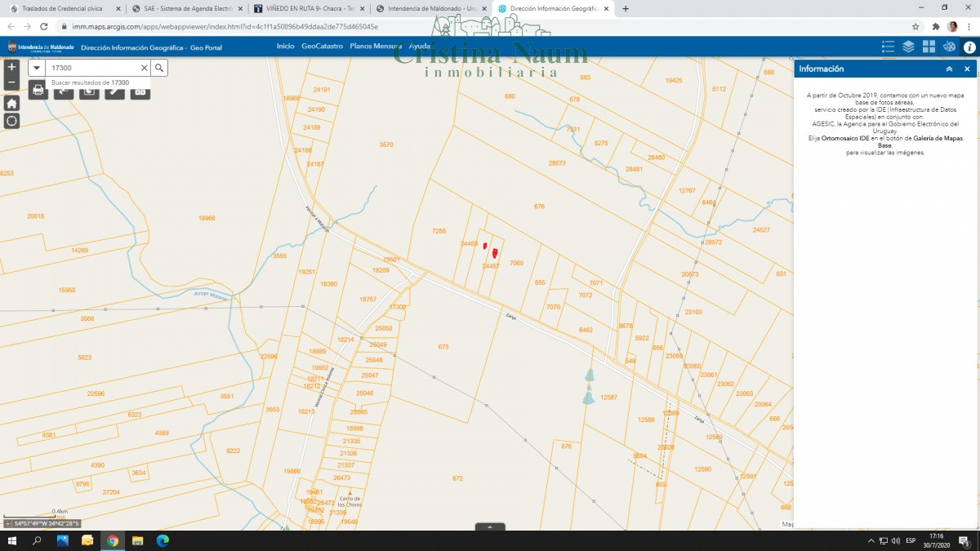Open search source dropdown arrow
980x551 pixels.
pyautogui.click(x=37, y=68)
